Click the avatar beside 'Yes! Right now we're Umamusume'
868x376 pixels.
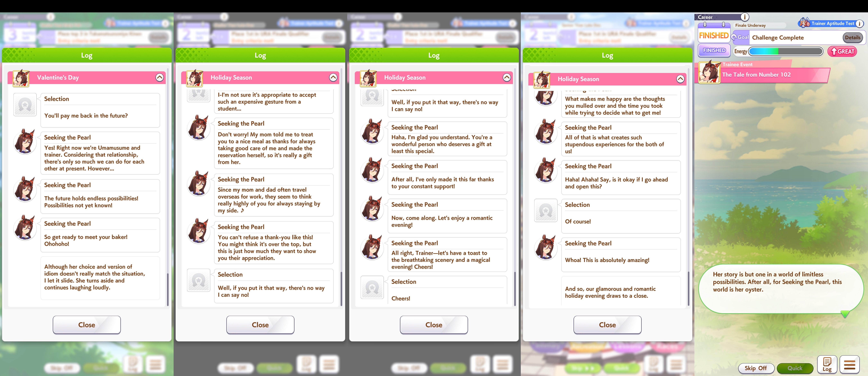[25, 142]
